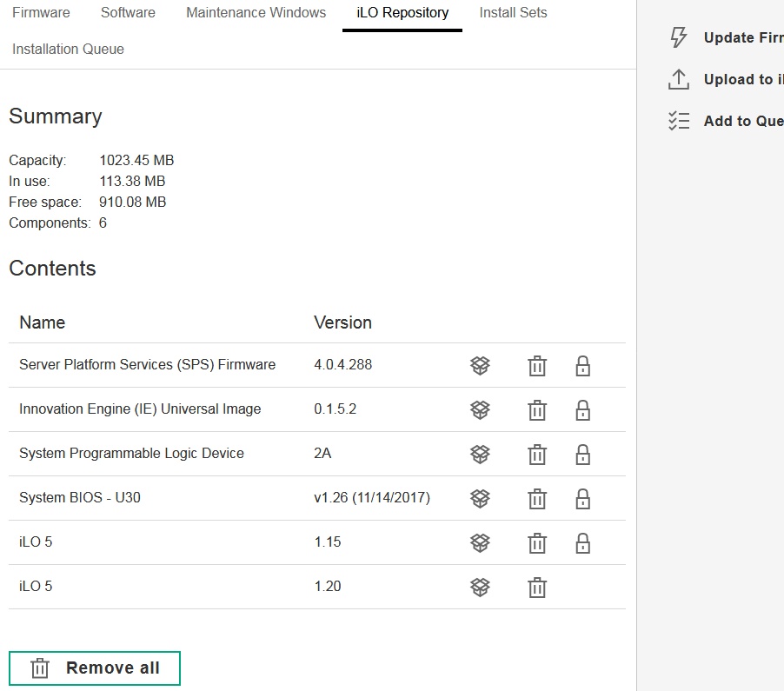Open the Maintenance Windows tab
This screenshot has height=691, width=784.
(x=256, y=12)
